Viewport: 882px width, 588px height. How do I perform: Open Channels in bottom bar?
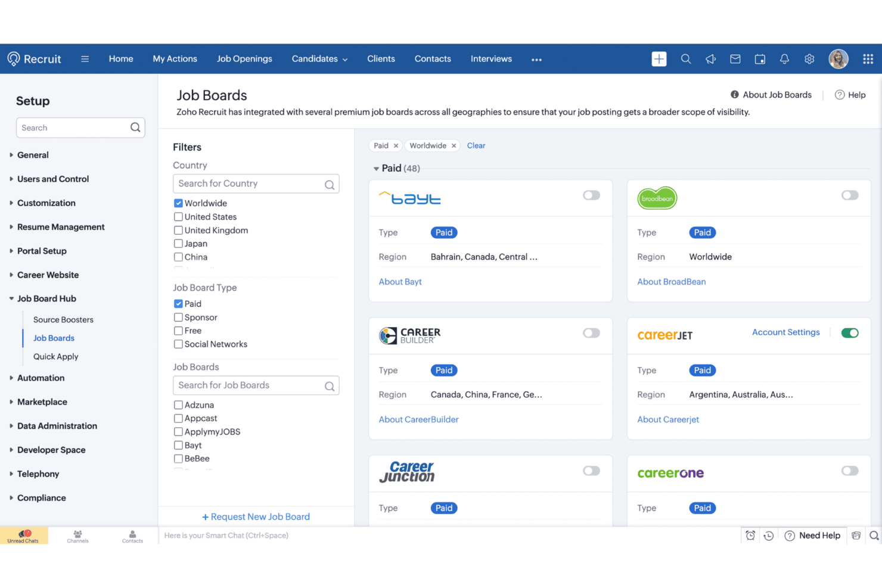coord(77,536)
